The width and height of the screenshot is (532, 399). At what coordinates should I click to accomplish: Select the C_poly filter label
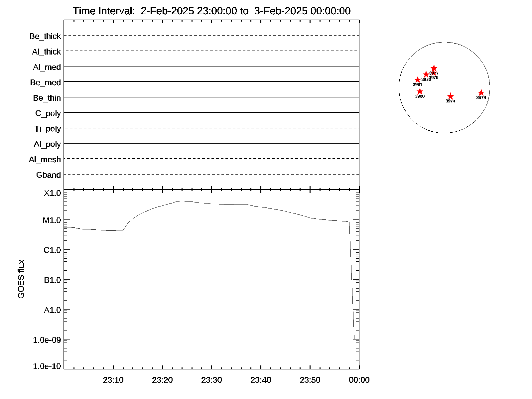click(48, 113)
